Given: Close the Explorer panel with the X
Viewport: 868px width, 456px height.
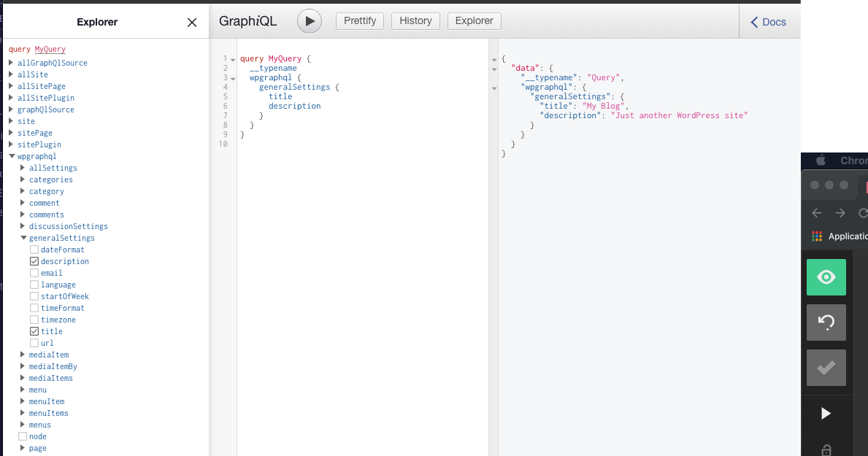Looking at the screenshot, I should (x=192, y=22).
